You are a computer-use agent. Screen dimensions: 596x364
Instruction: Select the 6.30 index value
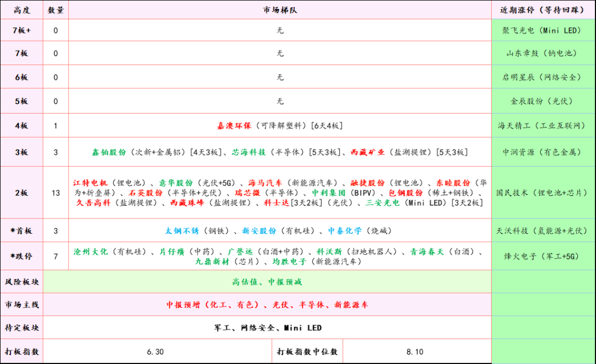156,352
